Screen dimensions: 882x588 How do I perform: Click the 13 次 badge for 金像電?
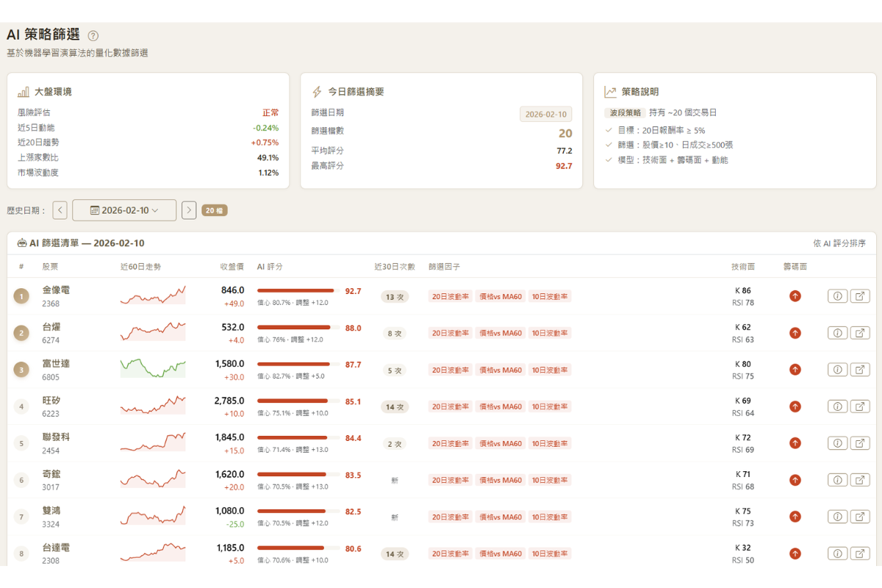pos(395,297)
